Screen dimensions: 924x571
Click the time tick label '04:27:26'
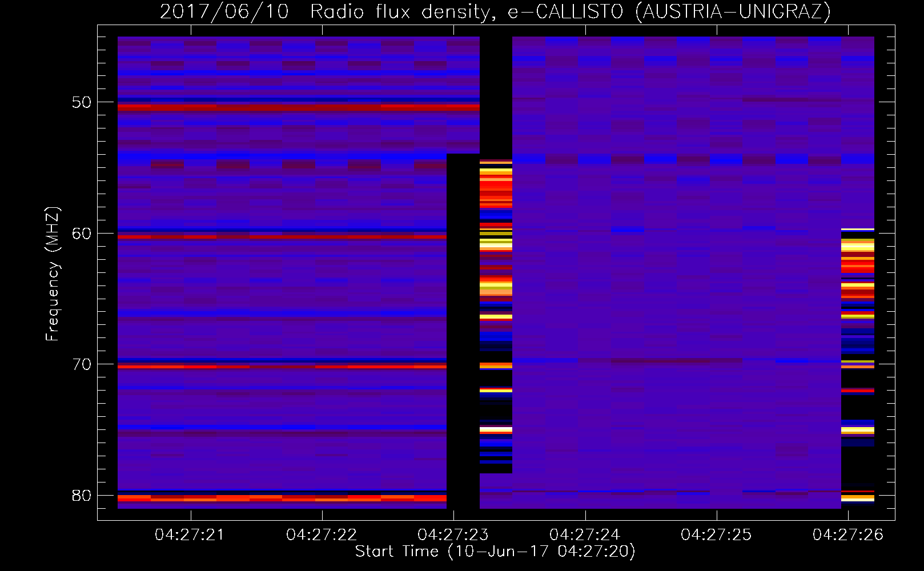(x=848, y=535)
